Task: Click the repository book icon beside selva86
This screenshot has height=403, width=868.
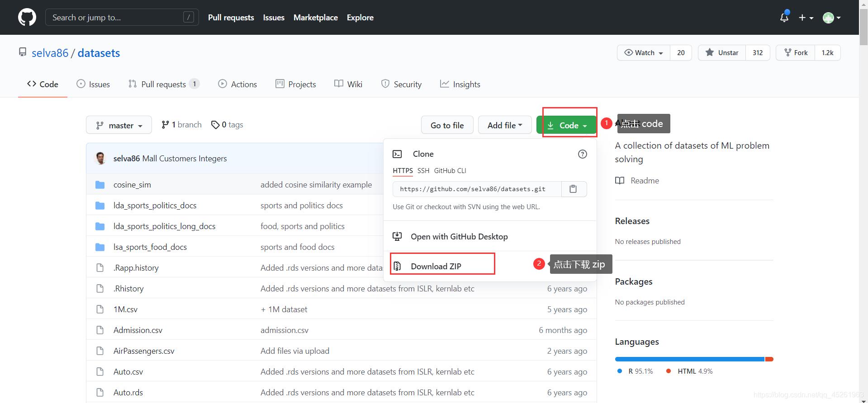Action: pos(23,52)
